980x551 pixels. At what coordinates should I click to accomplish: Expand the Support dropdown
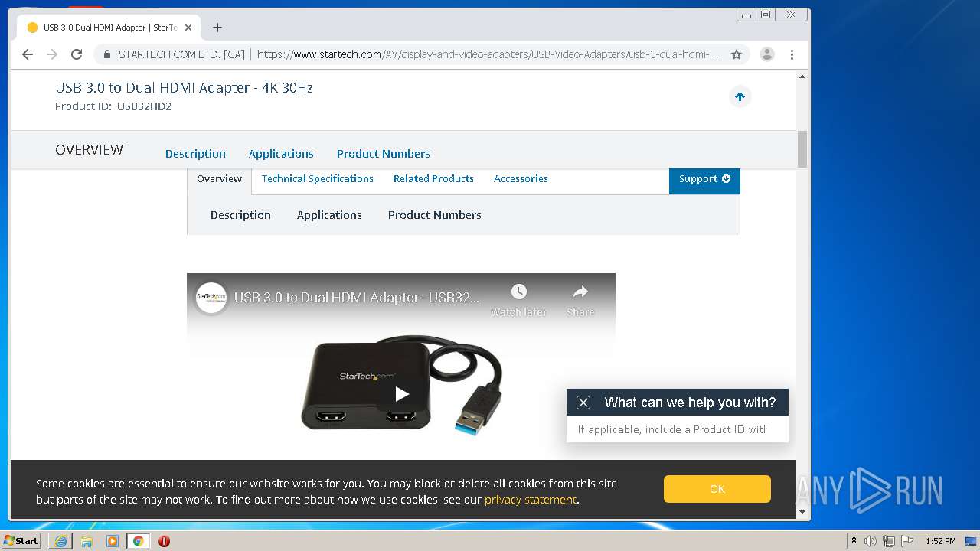tap(704, 179)
